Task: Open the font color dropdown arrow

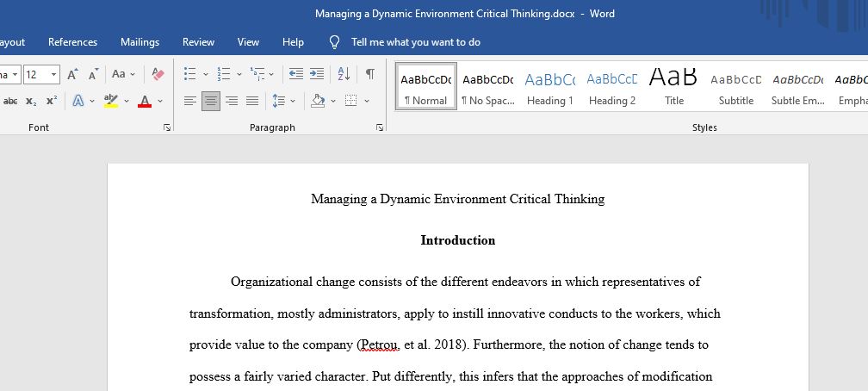Action: 160,101
